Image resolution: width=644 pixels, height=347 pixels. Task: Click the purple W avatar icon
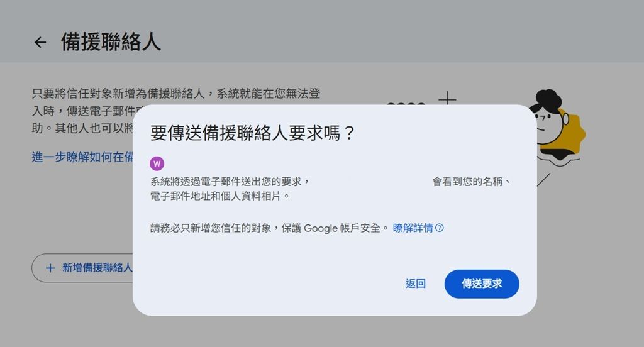tap(157, 163)
